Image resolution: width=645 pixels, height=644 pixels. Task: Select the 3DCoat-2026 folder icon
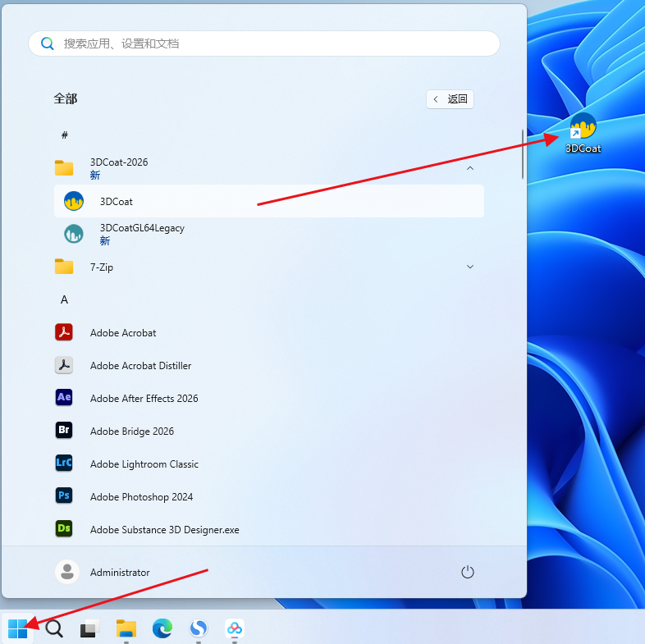tap(64, 168)
